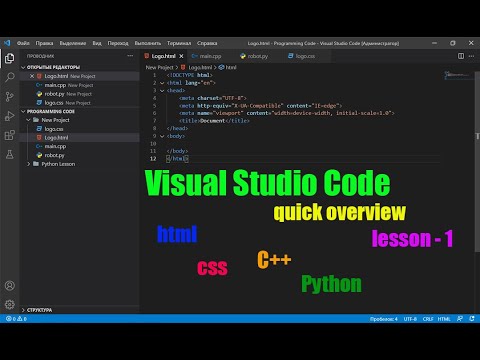Click the code minimap preview

click(x=458, y=75)
